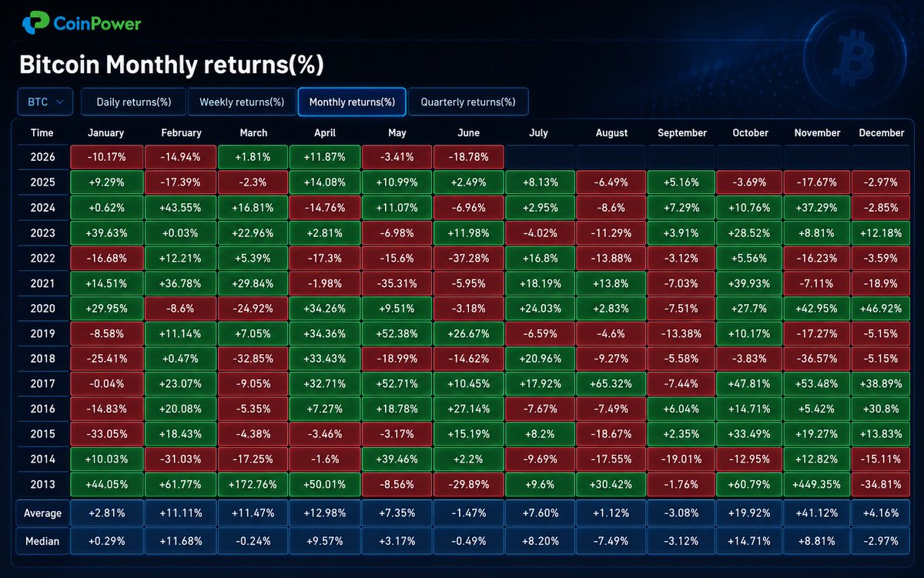Select the 2013 row label

[x=42, y=485]
